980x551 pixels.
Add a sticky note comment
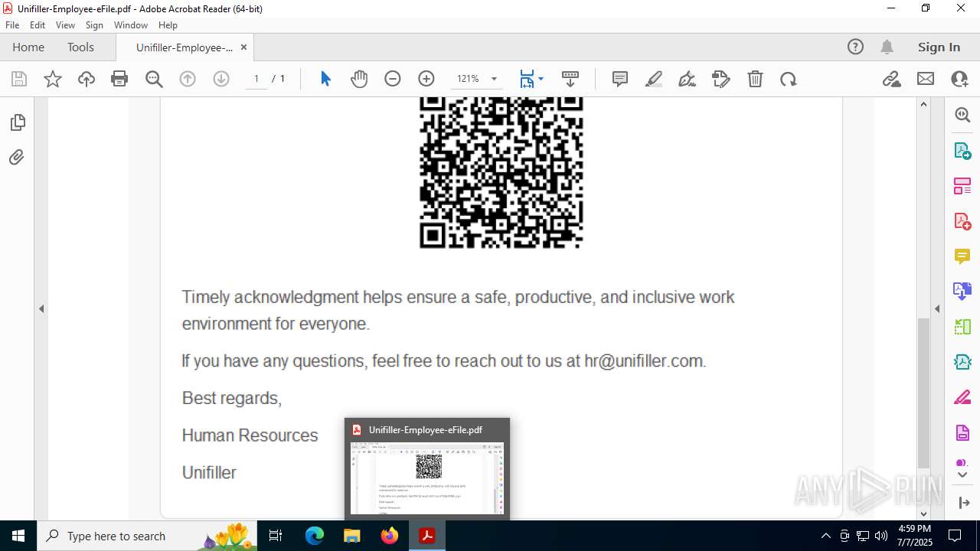(620, 79)
